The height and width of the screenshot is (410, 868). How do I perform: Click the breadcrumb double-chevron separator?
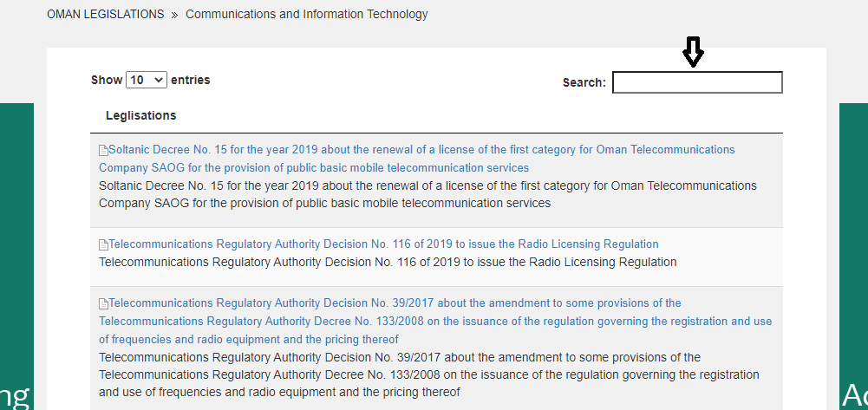pos(174,15)
